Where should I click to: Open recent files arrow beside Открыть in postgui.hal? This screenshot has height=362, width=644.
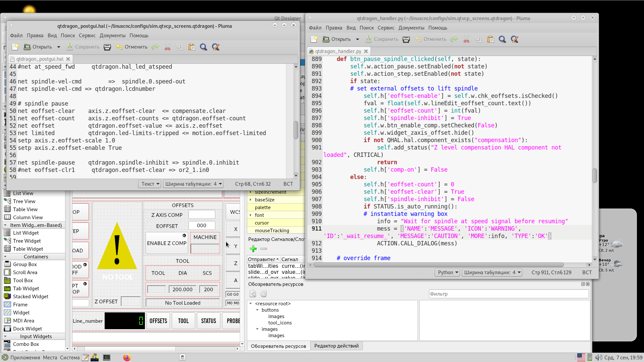coord(59,47)
